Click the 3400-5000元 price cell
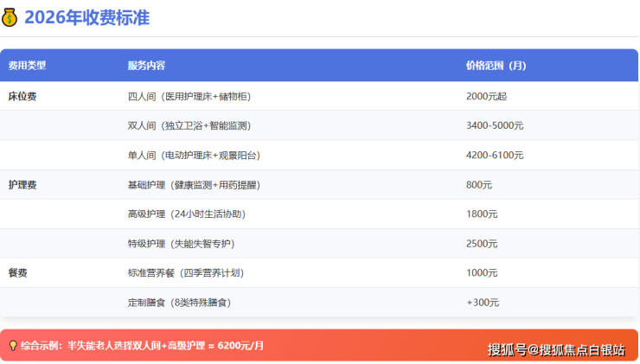 495,126
